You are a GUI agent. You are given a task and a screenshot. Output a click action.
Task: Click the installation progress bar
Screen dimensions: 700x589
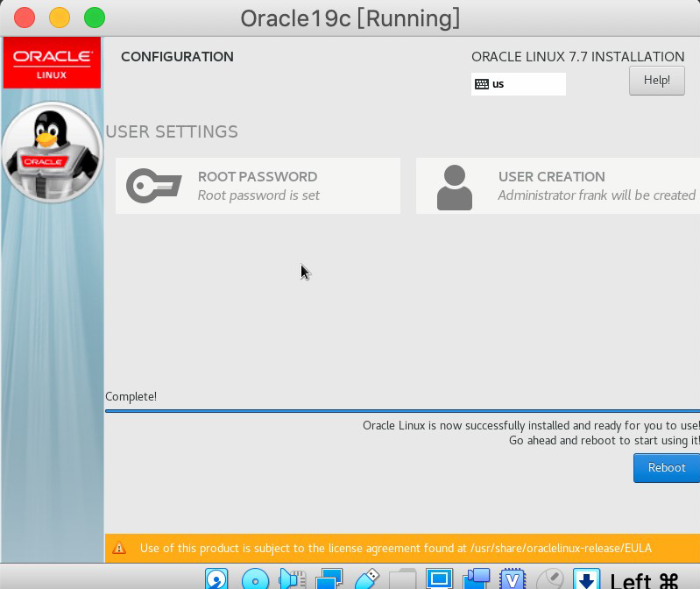pos(402,411)
